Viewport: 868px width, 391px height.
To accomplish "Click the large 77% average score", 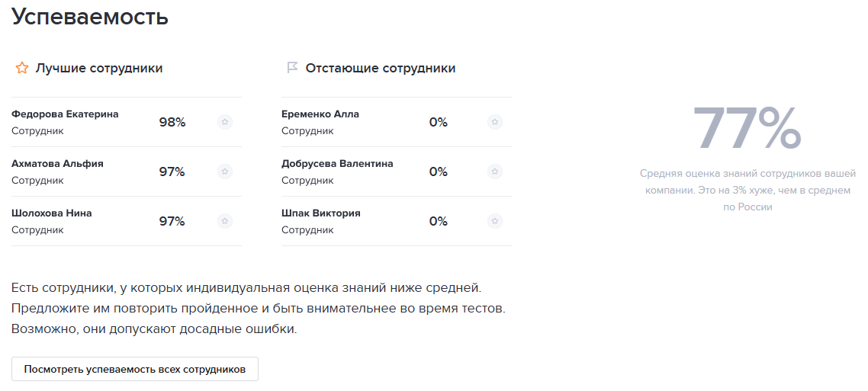I will tap(747, 129).
